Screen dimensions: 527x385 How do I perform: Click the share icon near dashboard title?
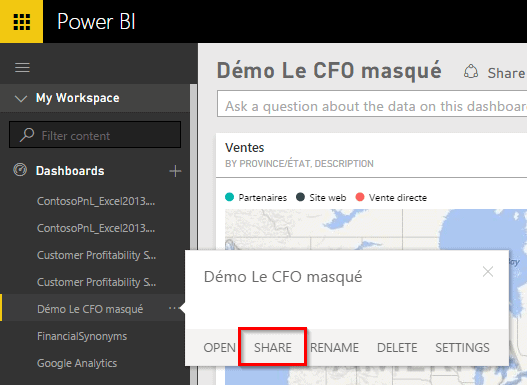click(x=471, y=72)
